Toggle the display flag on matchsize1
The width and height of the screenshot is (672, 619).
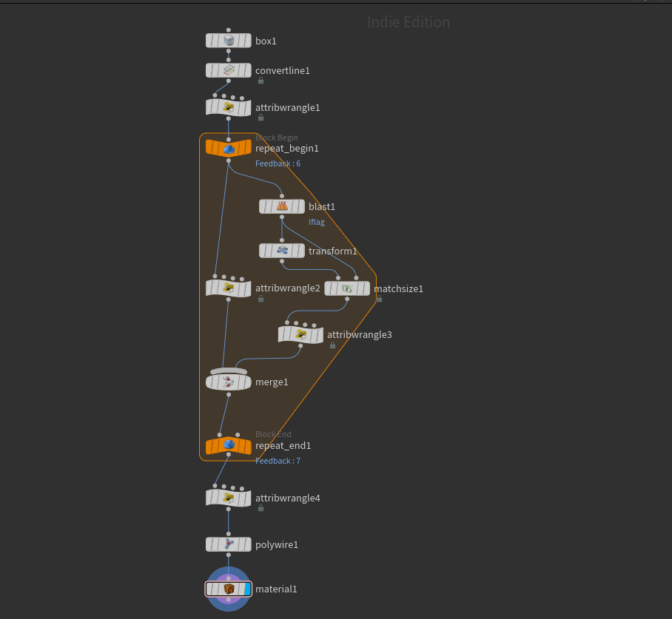tap(366, 288)
